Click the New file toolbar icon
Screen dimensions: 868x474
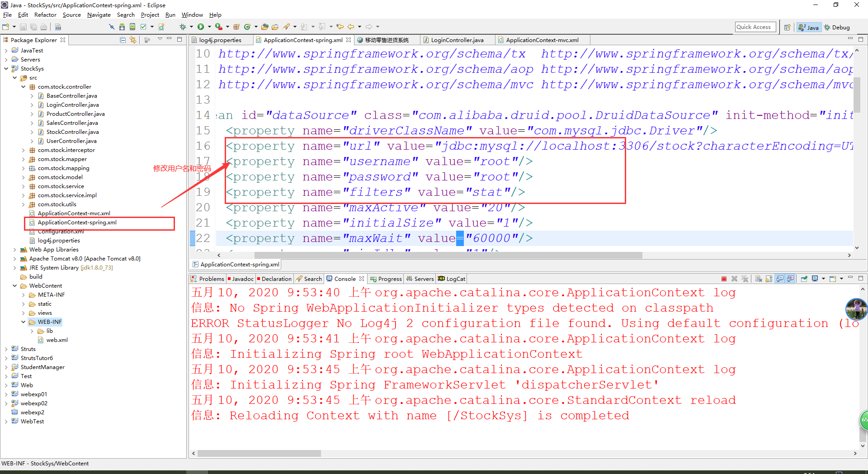[6, 27]
